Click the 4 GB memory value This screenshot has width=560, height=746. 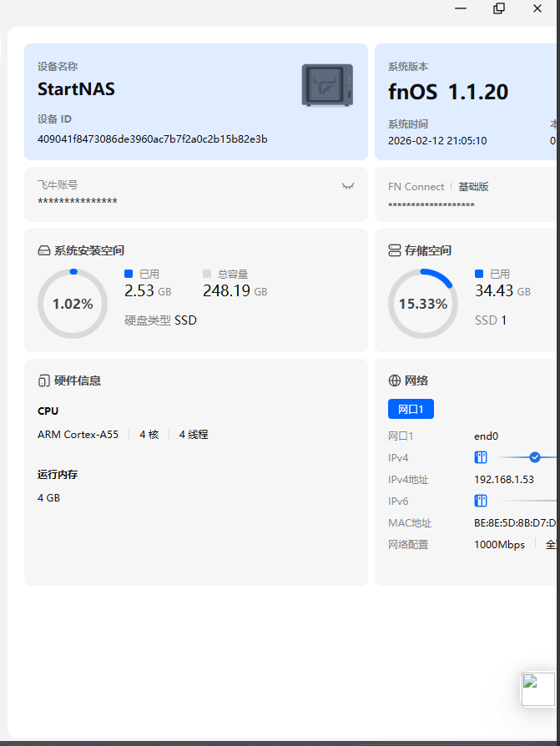[x=48, y=497]
